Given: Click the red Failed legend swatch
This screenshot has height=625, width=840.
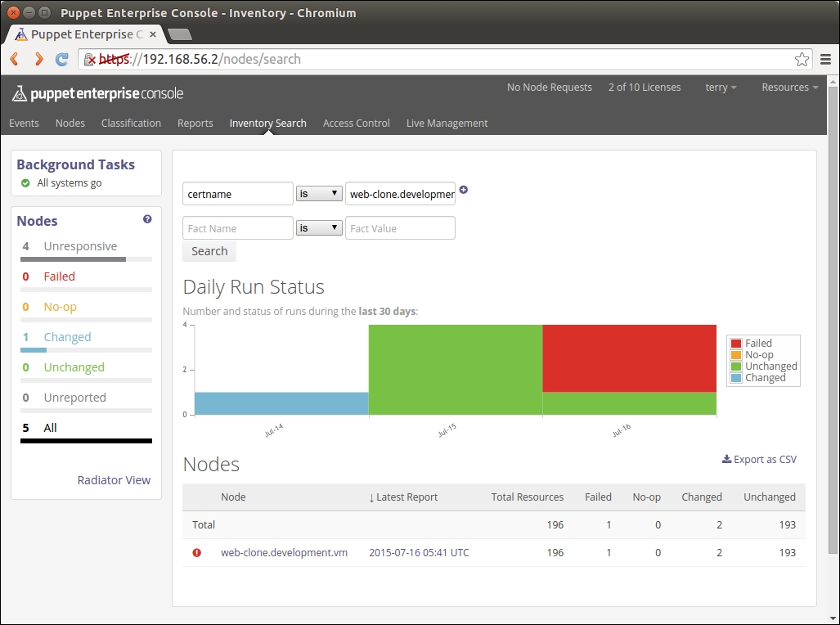Looking at the screenshot, I should (736, 344).
